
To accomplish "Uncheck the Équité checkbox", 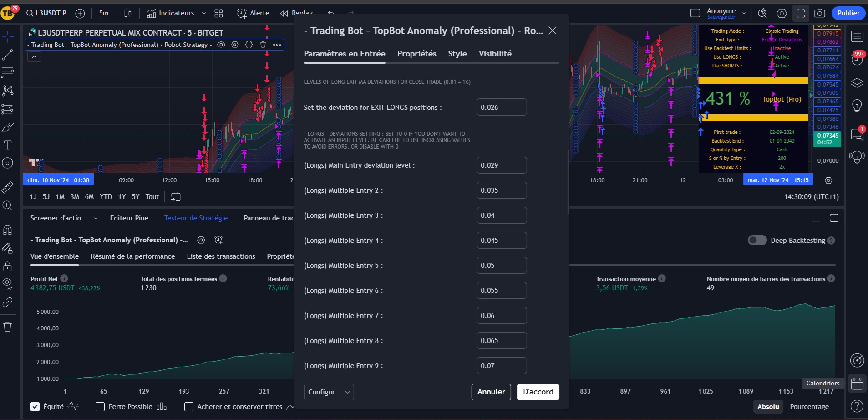I will coord(35,407).
